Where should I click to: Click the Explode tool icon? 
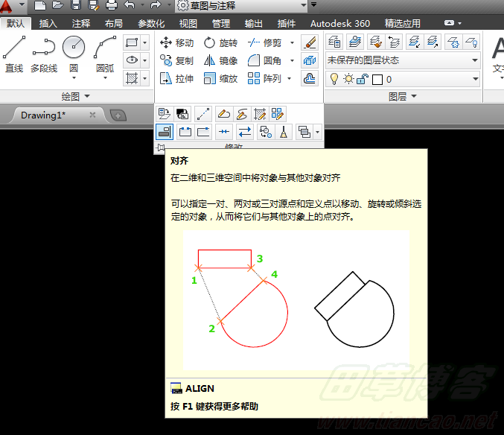(x=310, y=60)
